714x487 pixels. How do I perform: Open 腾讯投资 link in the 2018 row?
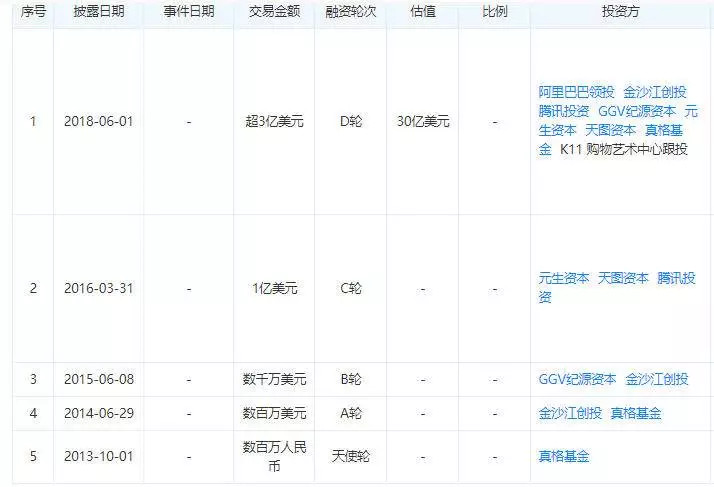564,112
